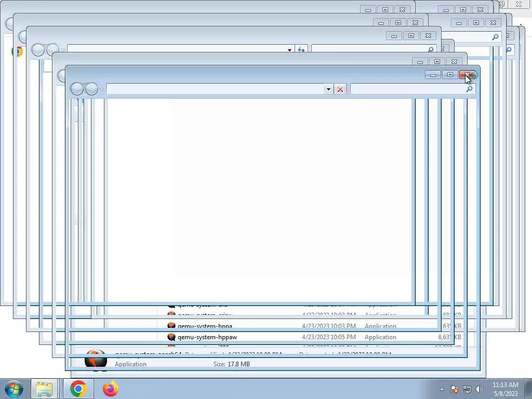Click the network status tray icon
532x399 pixels.
pos(467,389)
